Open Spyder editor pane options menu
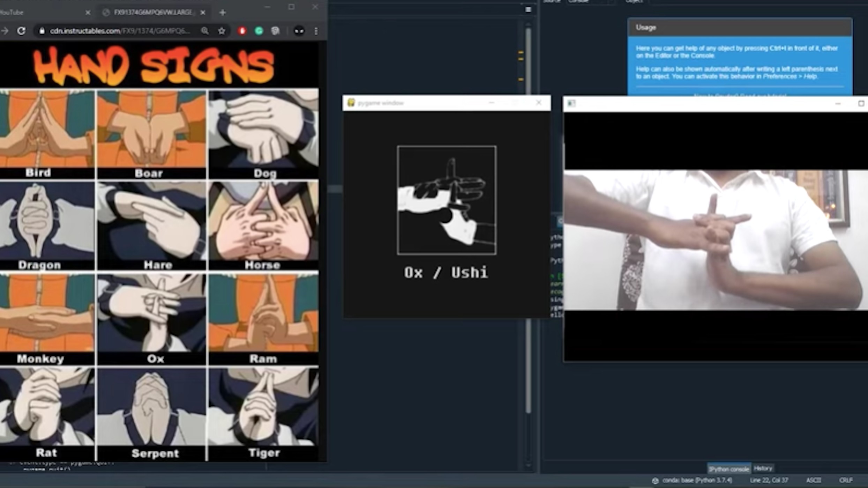The image size is (868, 488). point(528,9)
